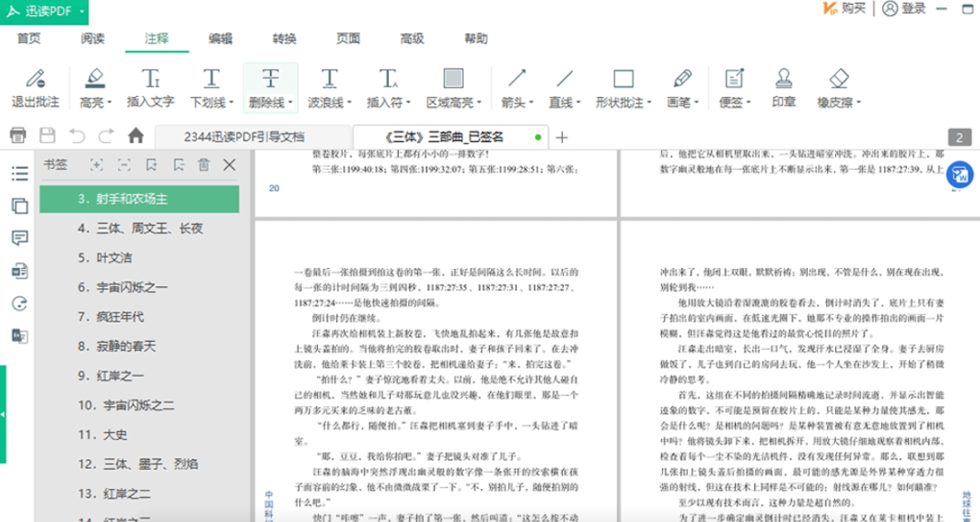The height and width of the screenshot is (522, 980).
Task: Jump to bookmark 7. 疯狂年代
Action: [x=111, y=317]
